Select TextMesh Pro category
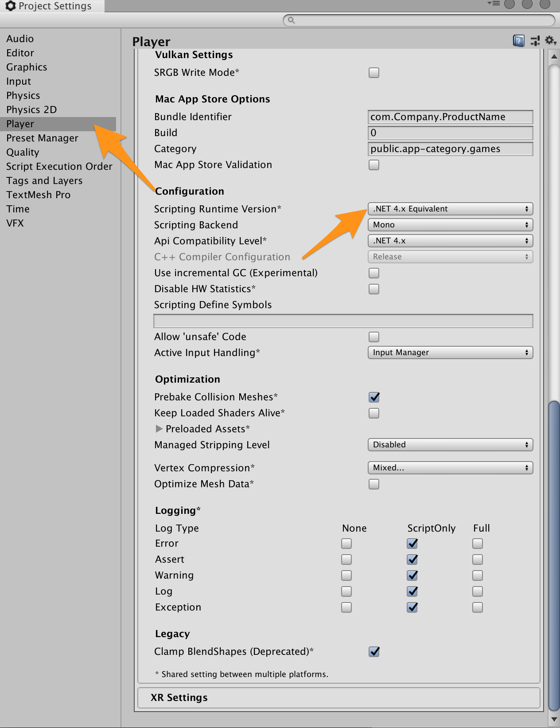The image size is (560, 728). pos(39,195)
